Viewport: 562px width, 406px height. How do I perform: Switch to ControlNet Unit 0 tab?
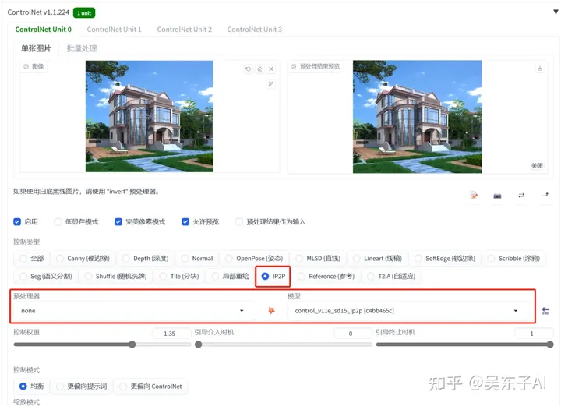point(43,29)
